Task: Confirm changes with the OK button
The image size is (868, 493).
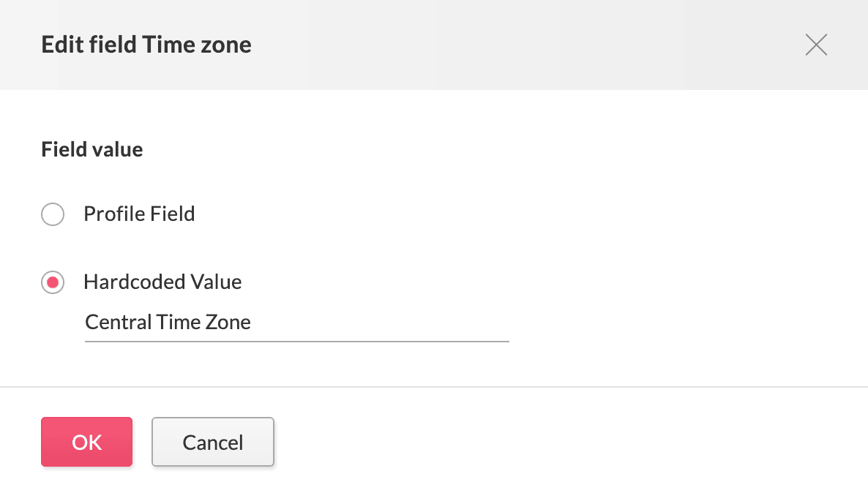Action: (x=86, y=442)
